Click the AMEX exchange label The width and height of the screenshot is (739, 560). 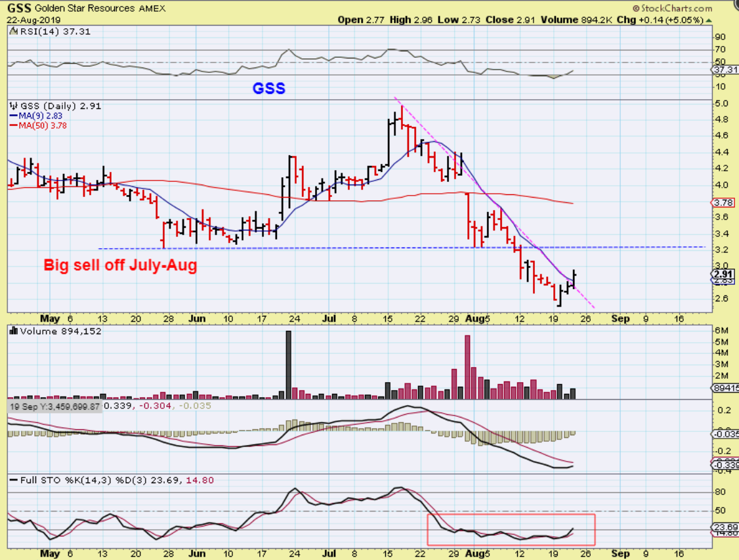152,9
